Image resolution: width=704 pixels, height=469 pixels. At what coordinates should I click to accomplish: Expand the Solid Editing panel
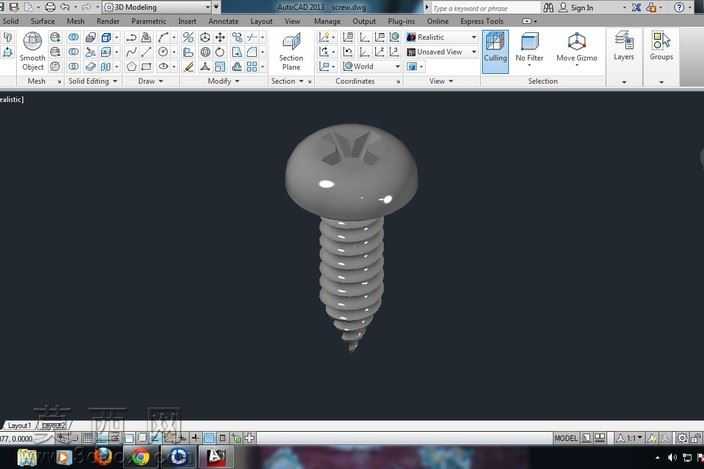92,81
